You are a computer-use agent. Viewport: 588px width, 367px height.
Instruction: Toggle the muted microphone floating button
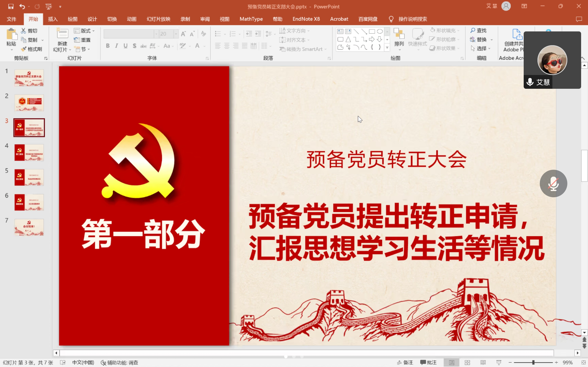pyautogui.click(x=553, y=183)
